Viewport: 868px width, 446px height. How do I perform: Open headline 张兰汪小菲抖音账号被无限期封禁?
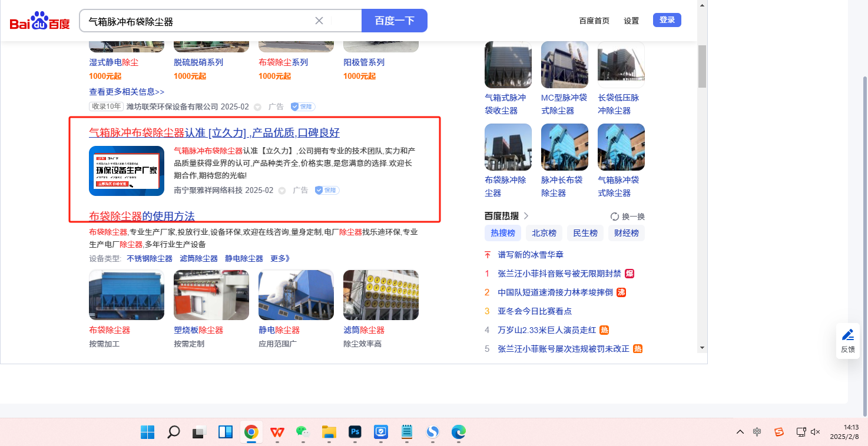click(x=559, y=274)
